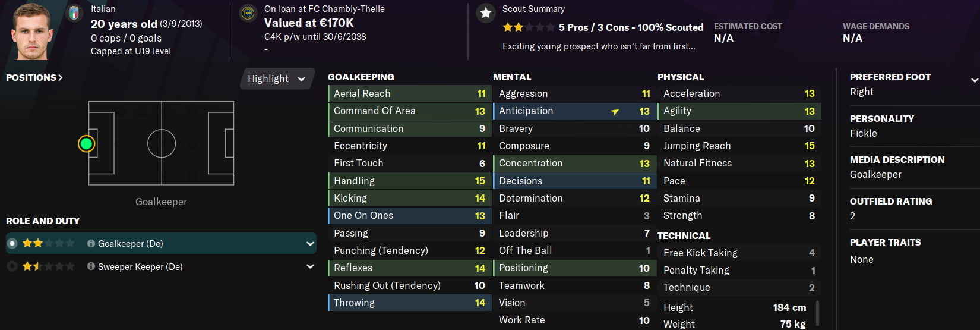Click the green goalkeeper position dot on pitch

pos(87,143)
